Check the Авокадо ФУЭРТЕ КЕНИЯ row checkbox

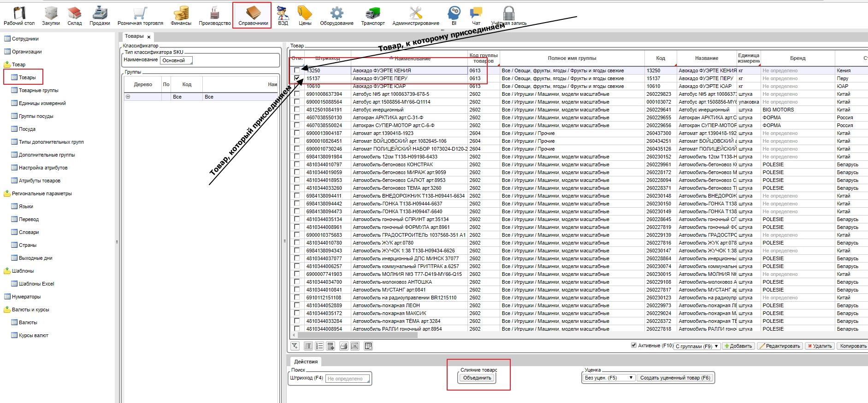pos(297,70)
